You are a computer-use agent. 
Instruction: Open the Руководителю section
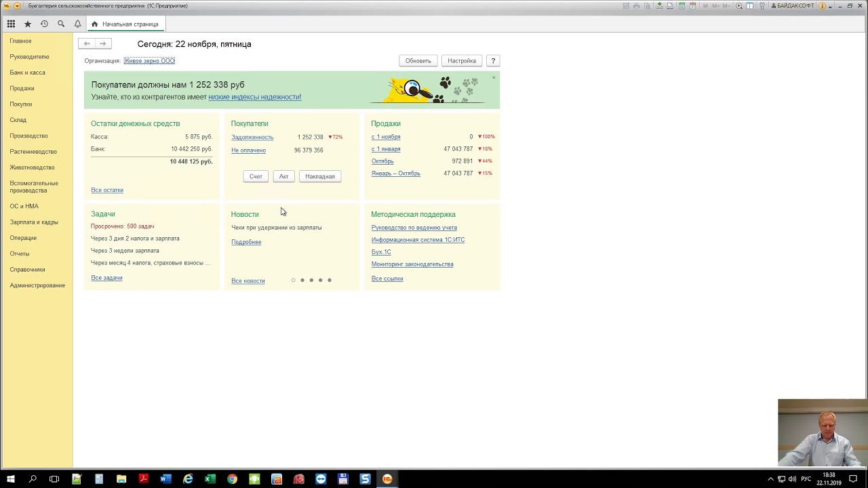(x=29, y=57)
